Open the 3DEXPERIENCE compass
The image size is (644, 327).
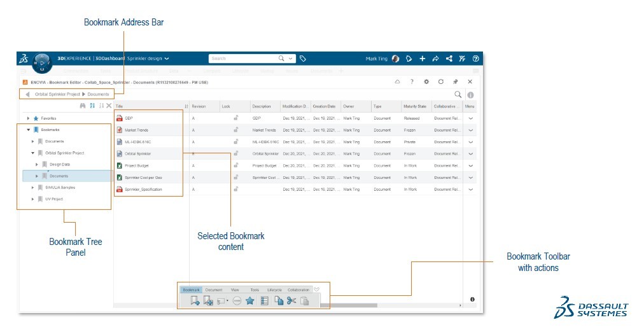(43, 62)
